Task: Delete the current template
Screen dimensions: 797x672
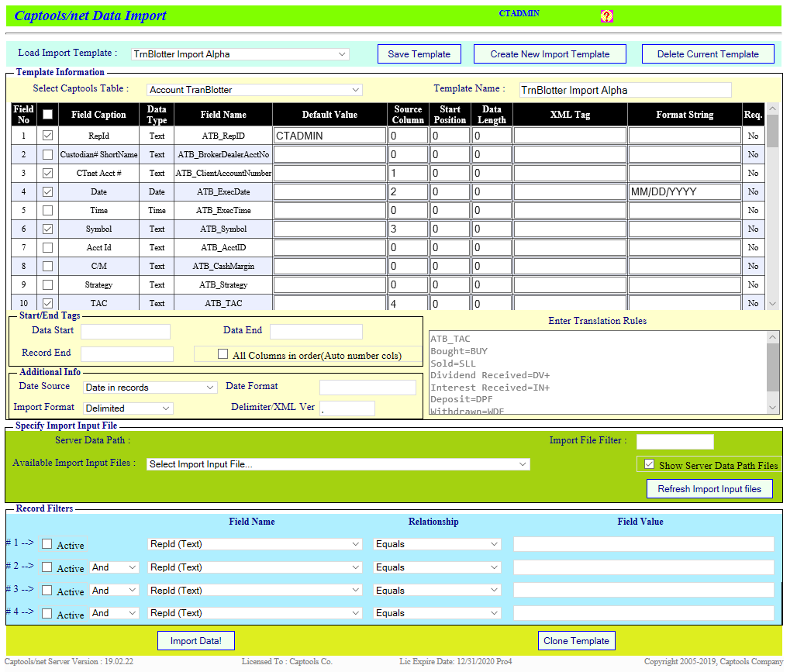Action: coord(708,53)
